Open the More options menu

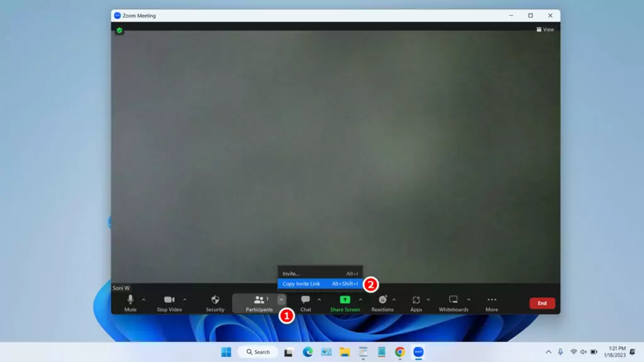pos(492,304)
